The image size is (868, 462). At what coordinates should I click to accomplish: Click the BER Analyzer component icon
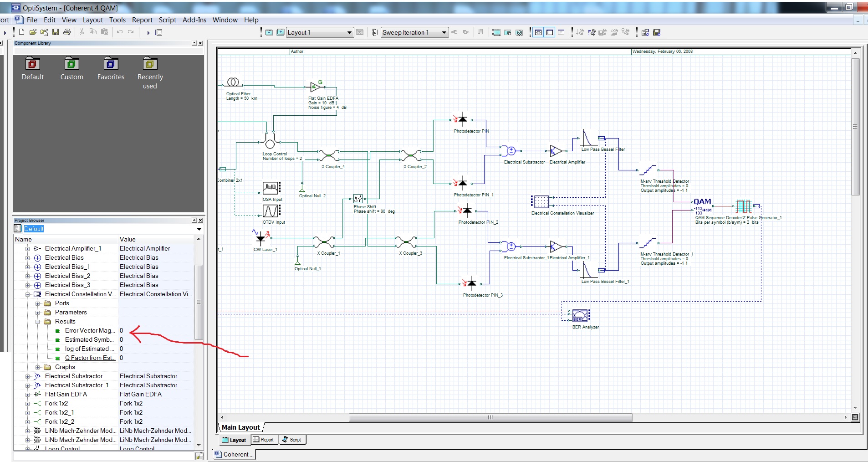coord(580,315)
